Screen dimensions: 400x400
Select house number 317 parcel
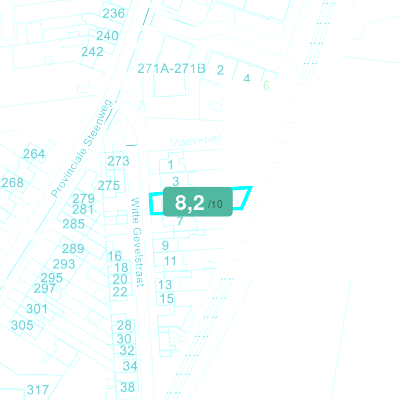[38, 390]
